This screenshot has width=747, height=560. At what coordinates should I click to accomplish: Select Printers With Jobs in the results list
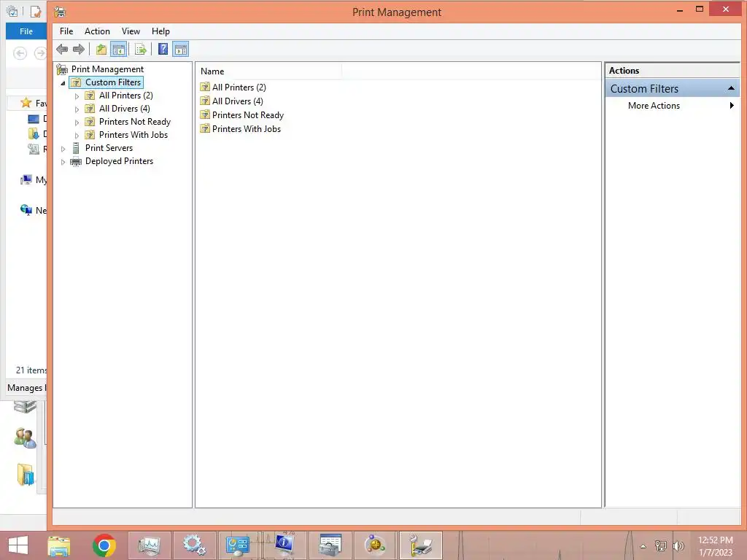(x=247, y=128)
